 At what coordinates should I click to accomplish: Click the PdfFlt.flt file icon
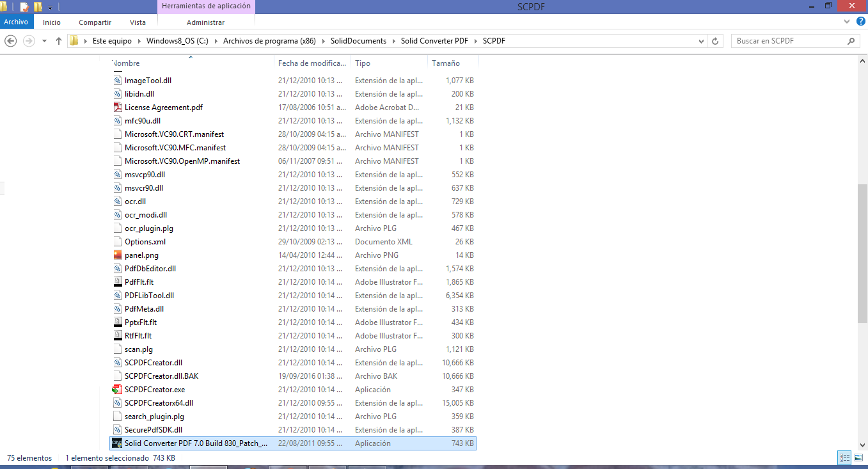click(x=117, y=282)
